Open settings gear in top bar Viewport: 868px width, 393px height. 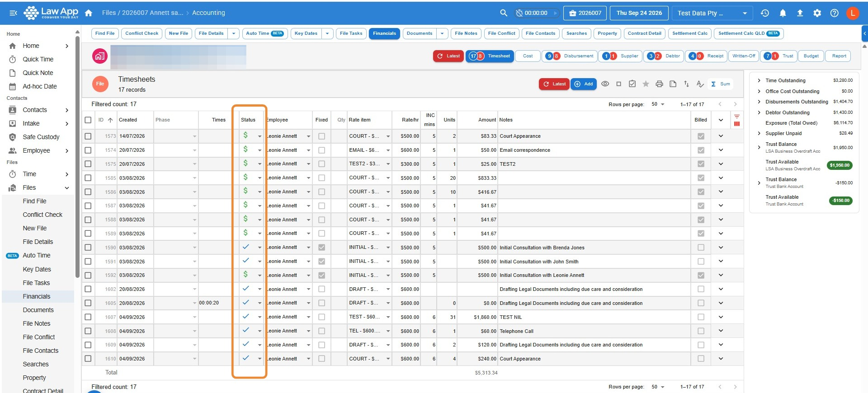[x=817, y=13]
